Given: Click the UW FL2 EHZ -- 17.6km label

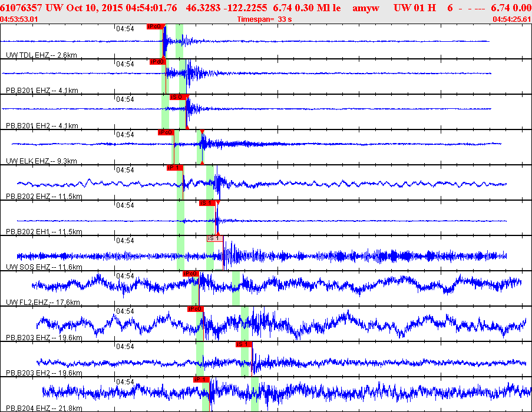Looking at the screenshot, I should coord(43,302).
